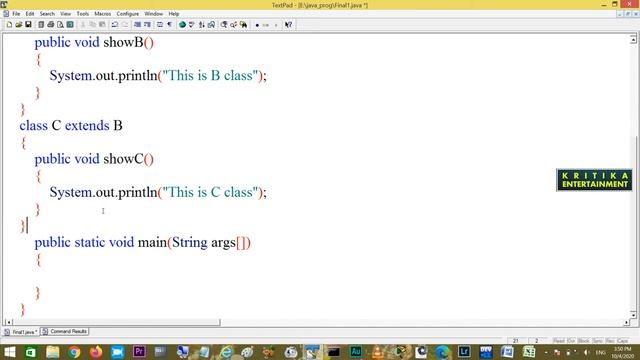Click the Undo toolbar icon
The width and height of the screenshot is (640, 360).
click(x=115, y=25)
